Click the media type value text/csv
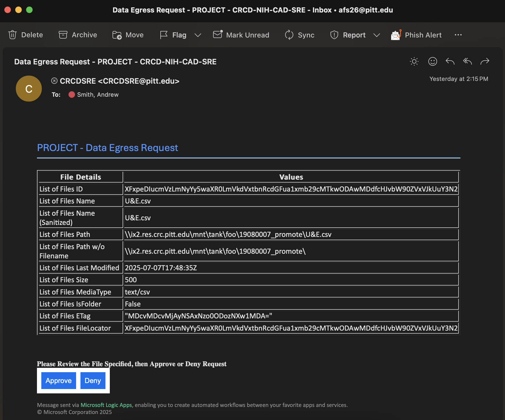The image size is (505, 420). click(x=137, y=292)
